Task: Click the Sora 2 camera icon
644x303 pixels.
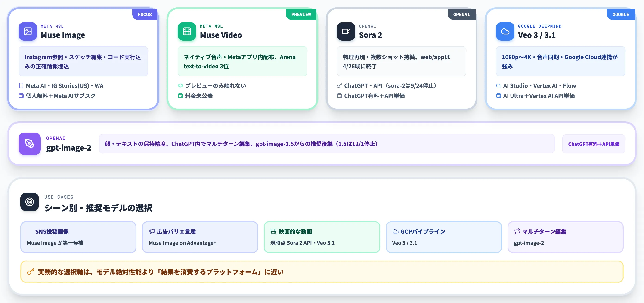Action: [x=346, y=31]
